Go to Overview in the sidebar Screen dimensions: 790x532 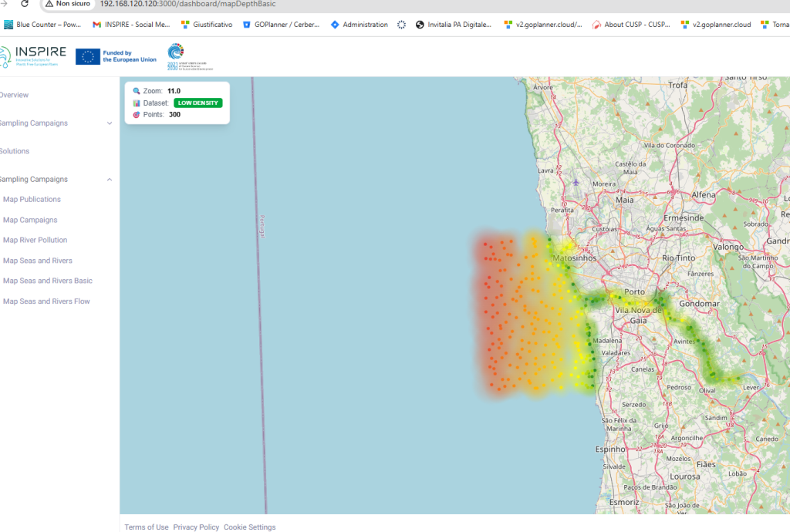[14, 95]
